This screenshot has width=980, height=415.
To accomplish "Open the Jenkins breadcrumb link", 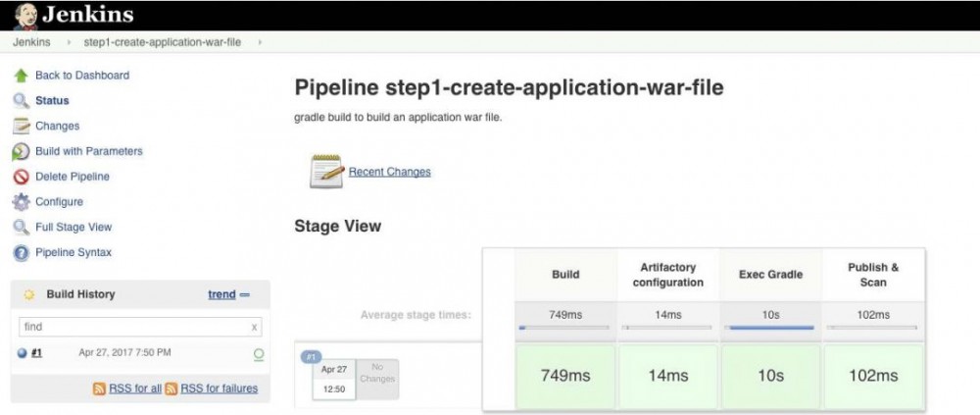I will point(31,42).
